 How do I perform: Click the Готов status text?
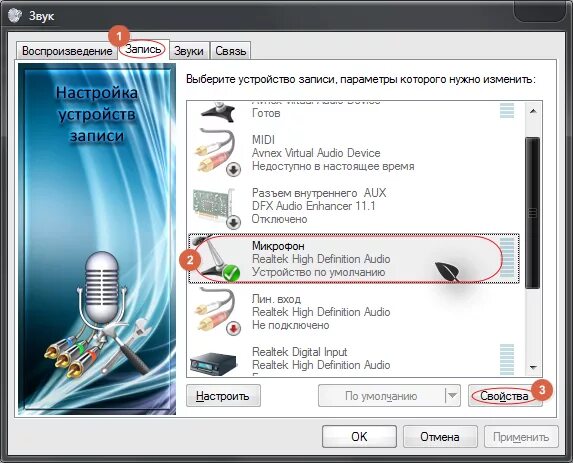(x=266, y=113)
